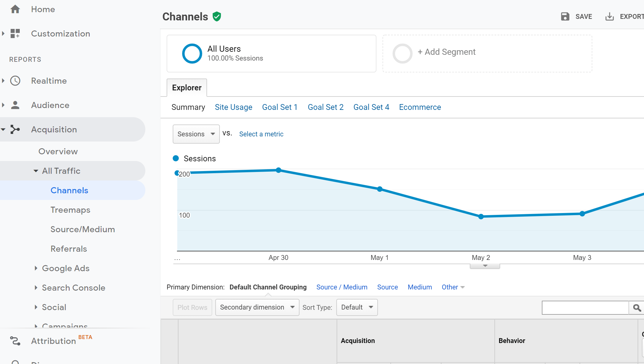Click the Select a metric link
This screenshot has width=644, height=364.
pyautogui.click(x=261, y=134)
